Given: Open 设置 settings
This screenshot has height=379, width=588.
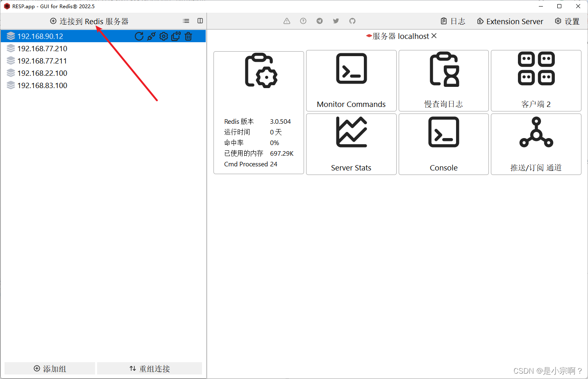Looking at the screenshot, I should click(567, 21).
